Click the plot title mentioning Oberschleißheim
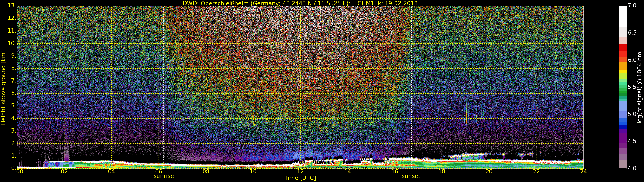The image size is (644, 182). click(x=300, y=3)
